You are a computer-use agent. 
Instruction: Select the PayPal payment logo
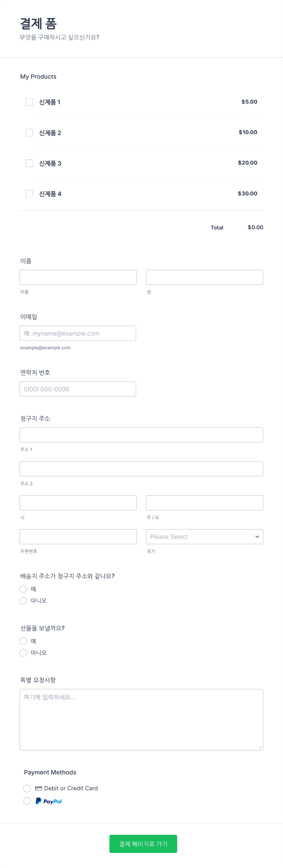(x=48, y=801)
